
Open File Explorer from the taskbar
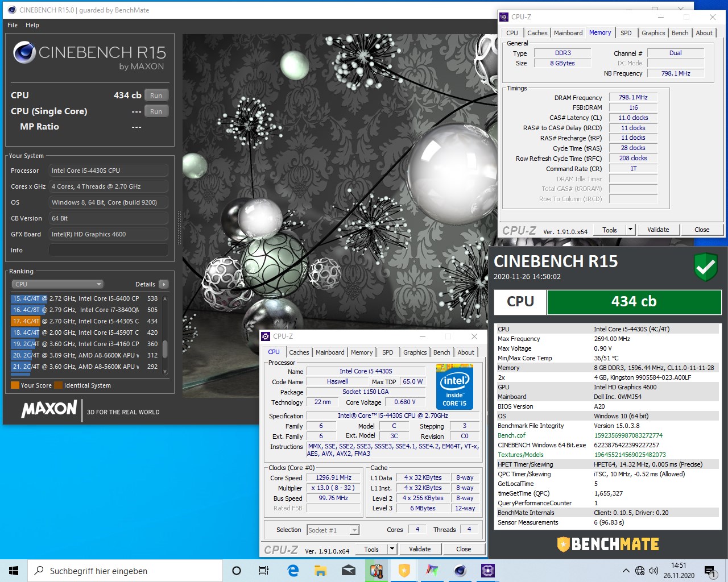pyautogui.click(x=320, y=571)
